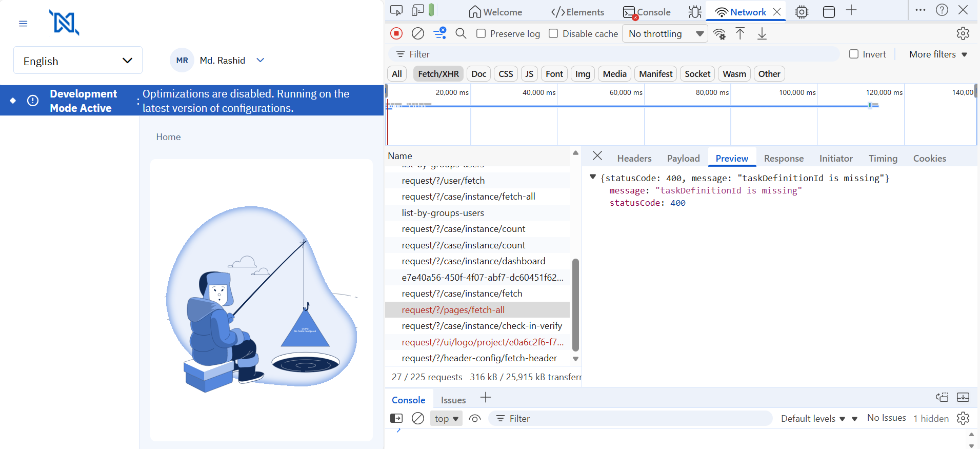Viewport: 980px width, 449px height.
Task: Check the Disable cache option
Action: click(x=553, y=33)
